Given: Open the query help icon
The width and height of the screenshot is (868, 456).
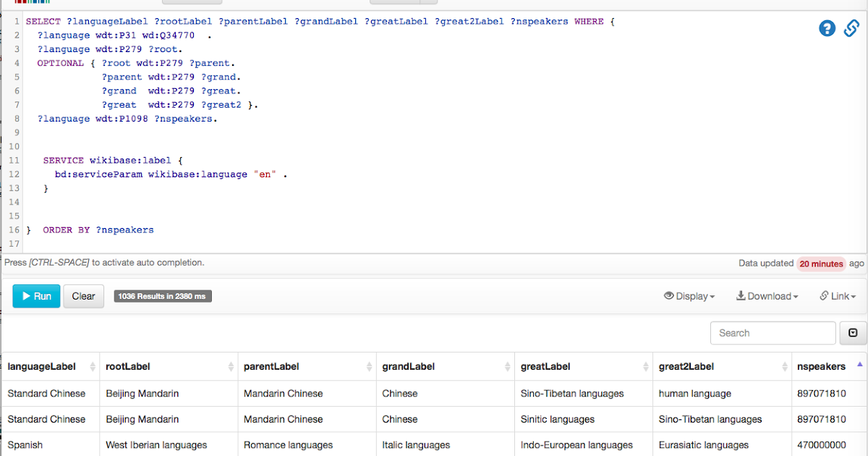Looking at the screenshot, I should pos(827,28).
